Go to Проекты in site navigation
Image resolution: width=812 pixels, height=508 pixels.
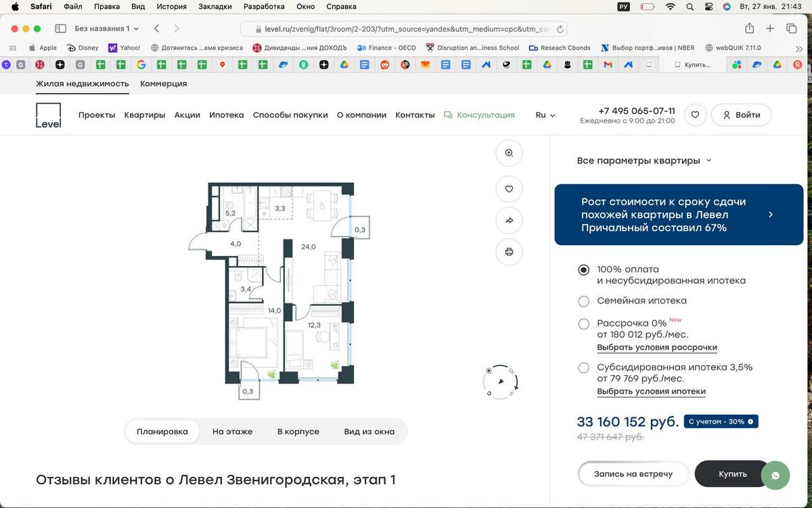point(97,115)
